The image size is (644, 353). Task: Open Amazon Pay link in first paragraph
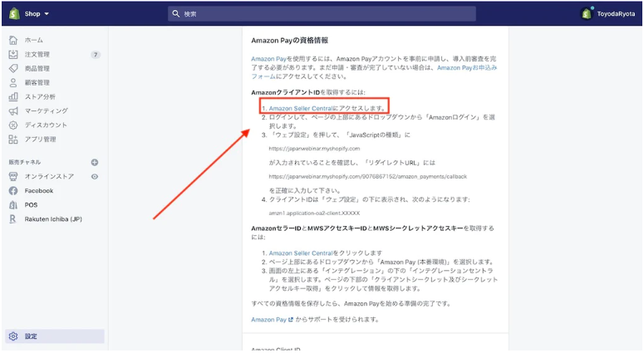pyautogui.click(x=268, y=59)
